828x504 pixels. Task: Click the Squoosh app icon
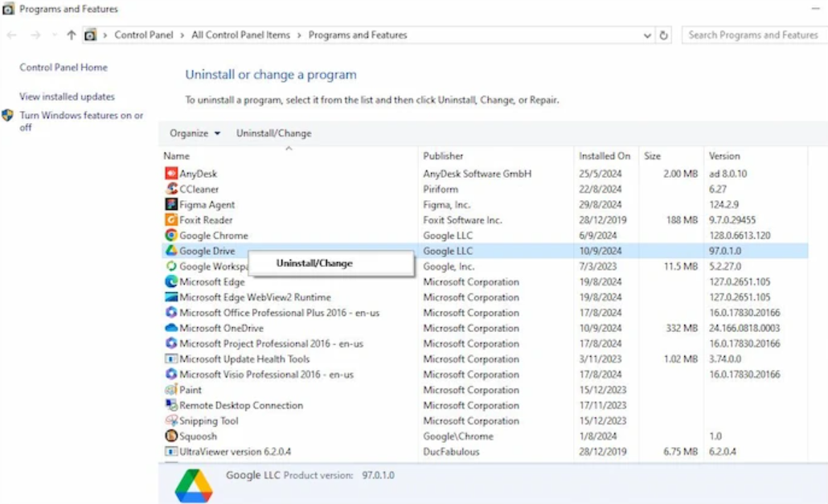point(171,436)
